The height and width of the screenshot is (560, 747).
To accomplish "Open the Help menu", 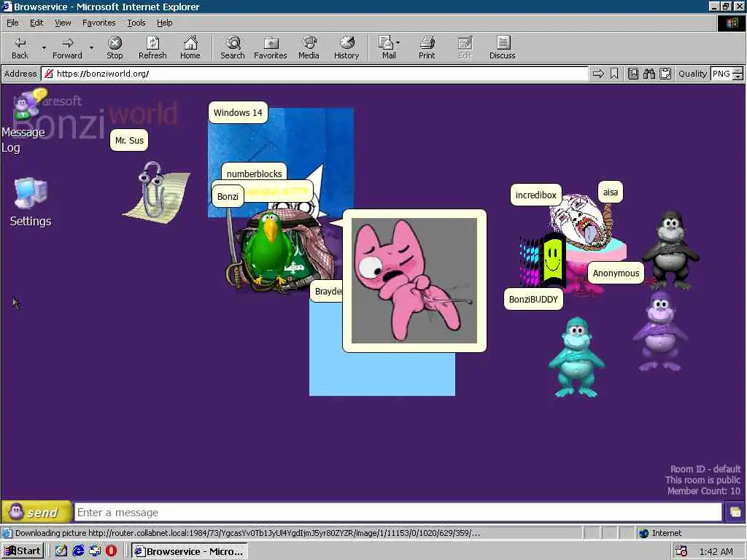I will [164, 23].
